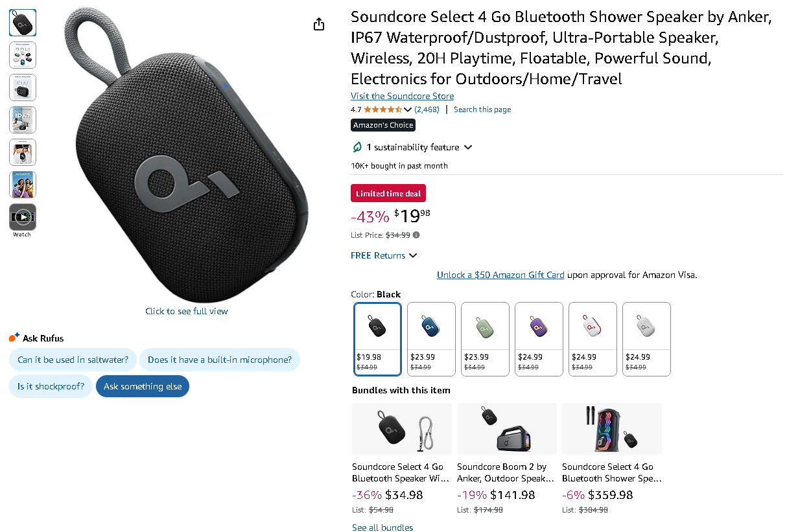This screenshot has height=532, width=787.
Task: Expand the rating breakdown chevron
Action: coord(408,110)
